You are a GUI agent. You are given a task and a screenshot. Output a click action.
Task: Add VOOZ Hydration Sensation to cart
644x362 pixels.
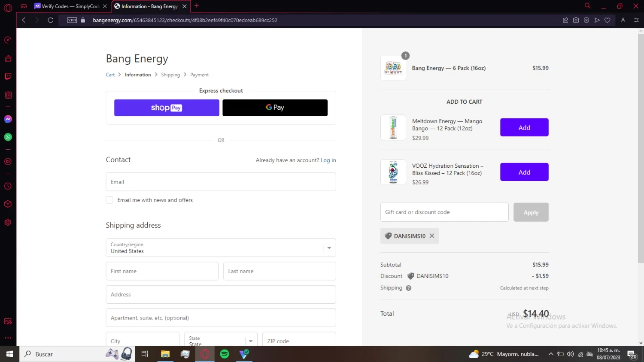[x=524, y=172]
